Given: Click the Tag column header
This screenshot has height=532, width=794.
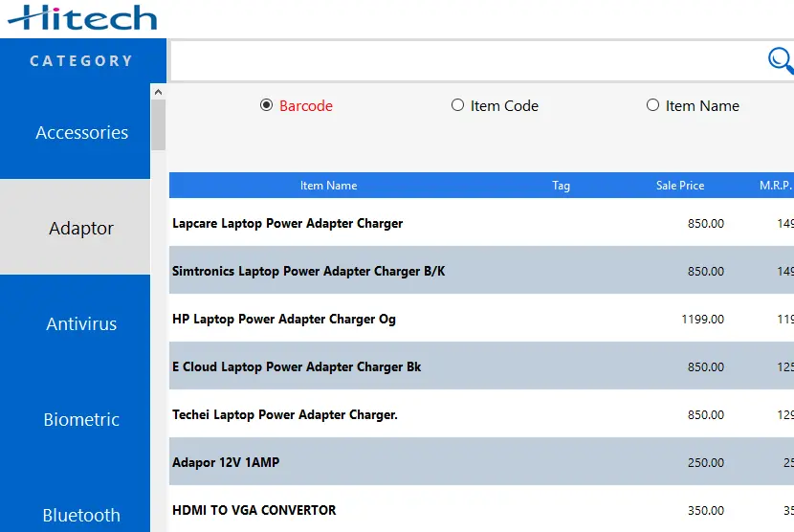Looking at the screenshot, I should tap(561, 186).
